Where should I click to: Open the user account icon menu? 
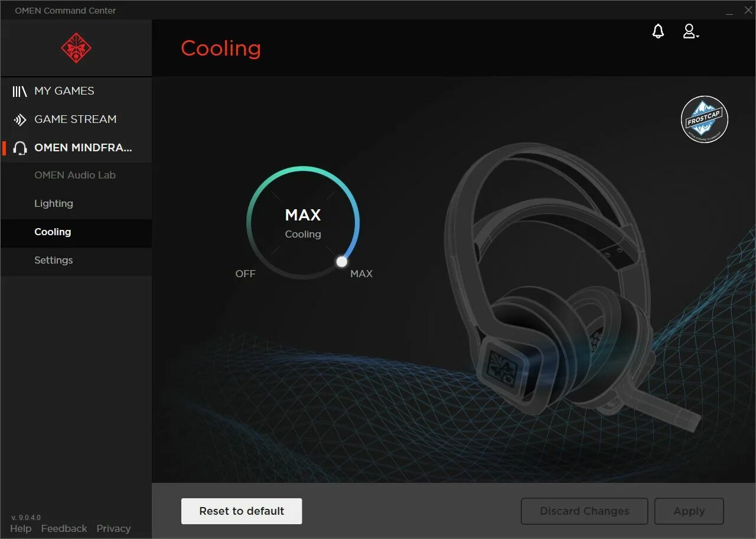[690, 31]
